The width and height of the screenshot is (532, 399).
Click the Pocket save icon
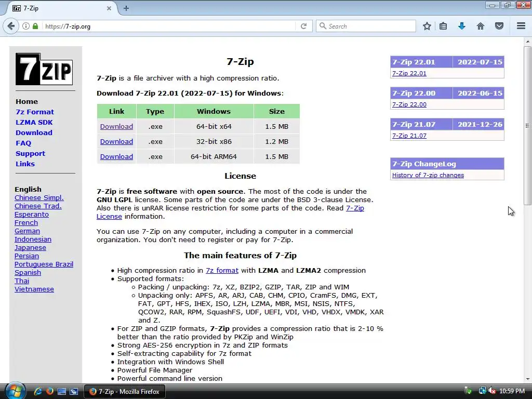499,26
